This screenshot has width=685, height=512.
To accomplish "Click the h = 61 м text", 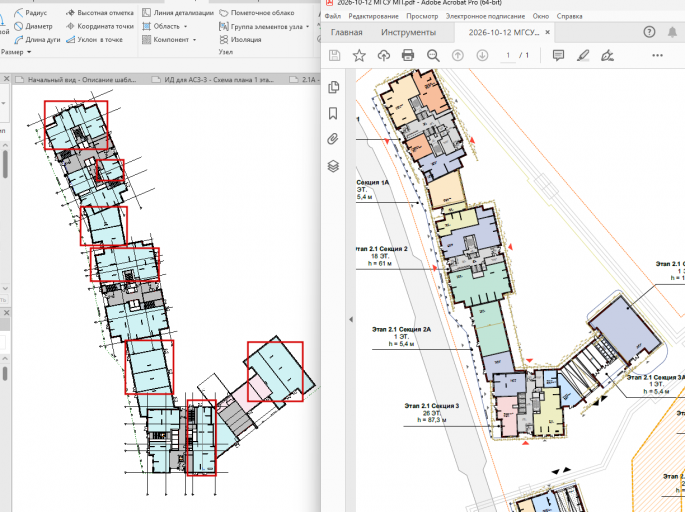I will click(x=380, y=263).
